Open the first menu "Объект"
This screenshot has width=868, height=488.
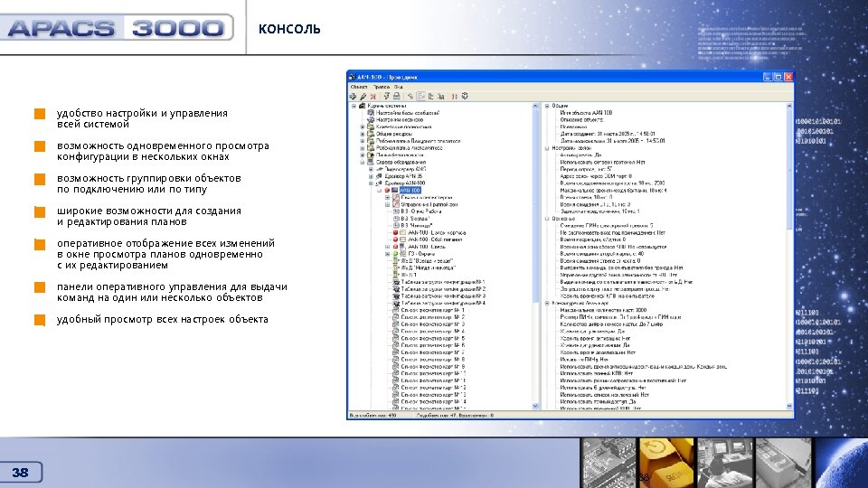pyautogui.click(x=359, y=87)
